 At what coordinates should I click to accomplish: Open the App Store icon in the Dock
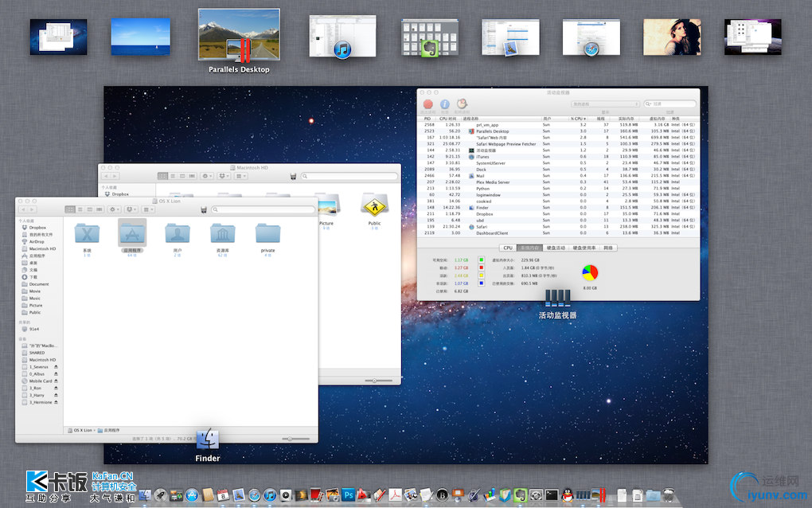click(192, 495)
